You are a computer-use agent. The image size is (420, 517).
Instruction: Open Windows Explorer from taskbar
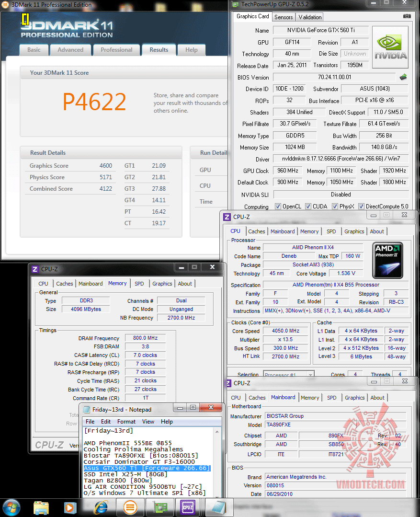pos(41,508)
